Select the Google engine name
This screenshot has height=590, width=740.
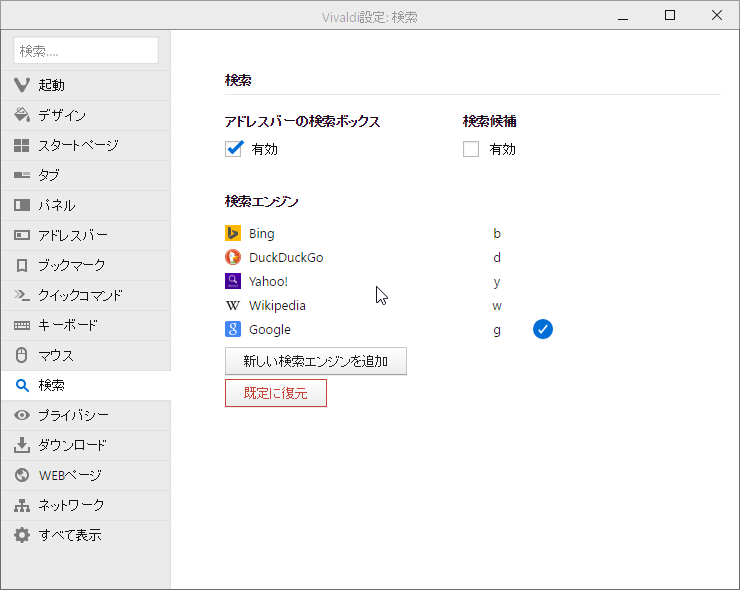[269, 329]
